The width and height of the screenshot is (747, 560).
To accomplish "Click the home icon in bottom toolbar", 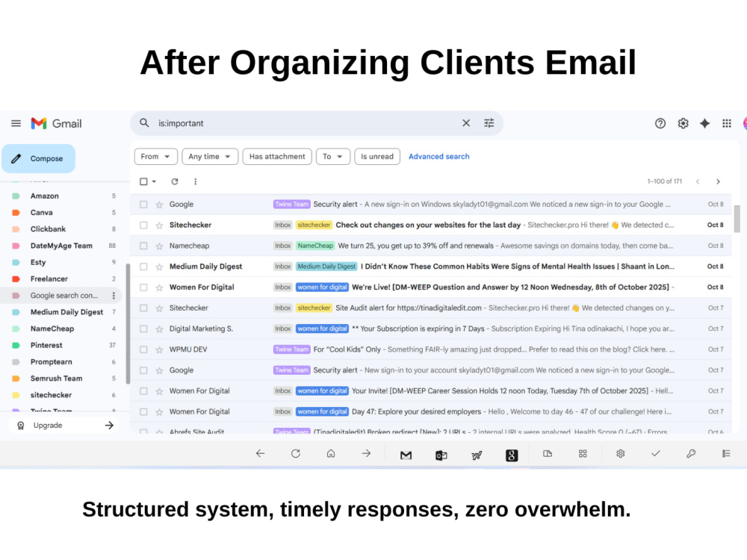I will (x=331, y=454).
